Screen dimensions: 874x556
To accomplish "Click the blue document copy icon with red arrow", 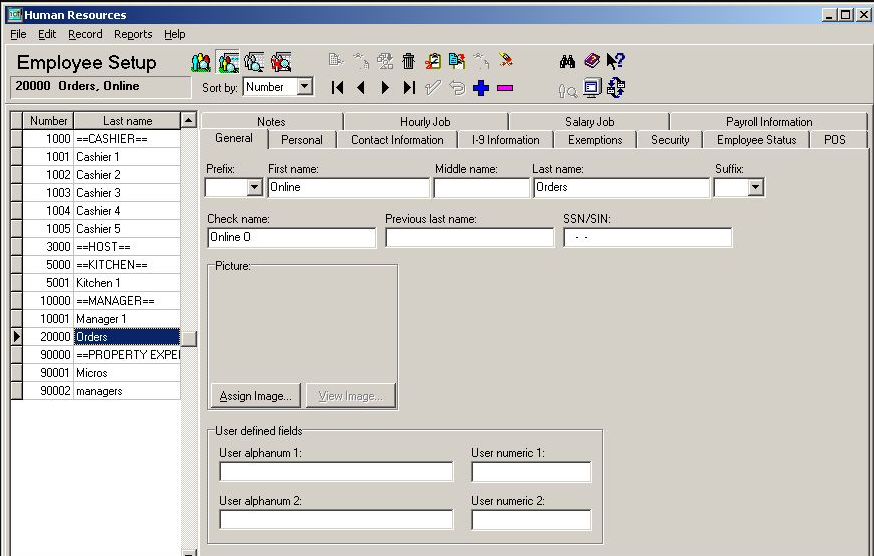I will 457,61.
